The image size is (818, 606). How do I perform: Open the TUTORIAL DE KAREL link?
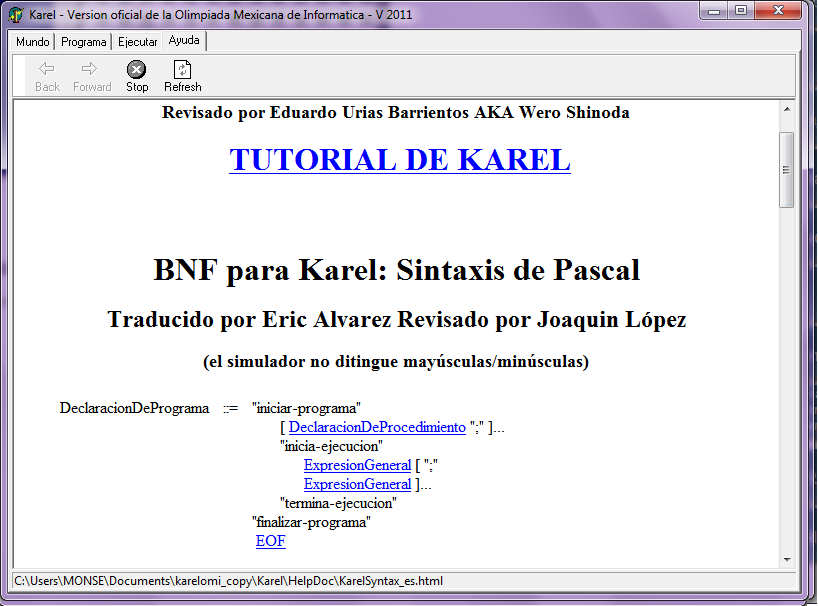[x=400, y=159]
